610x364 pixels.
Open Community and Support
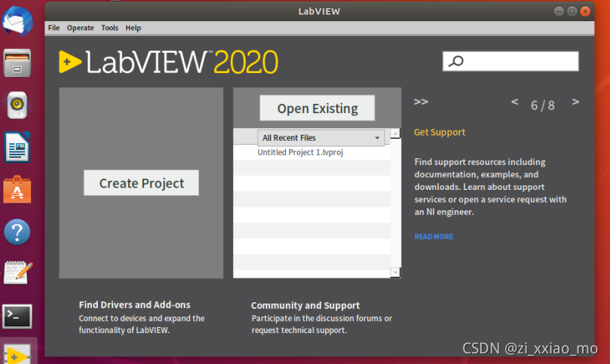(x=305, y=306)
